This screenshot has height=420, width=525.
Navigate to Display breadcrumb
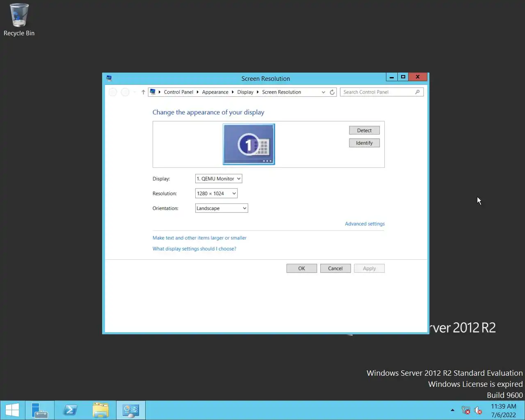[x=245, y=92]
